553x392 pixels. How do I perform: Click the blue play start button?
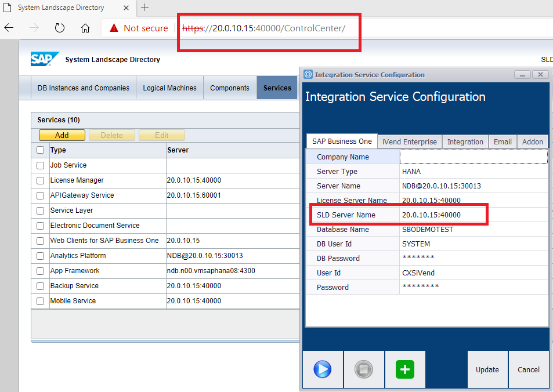coord(323,369)
